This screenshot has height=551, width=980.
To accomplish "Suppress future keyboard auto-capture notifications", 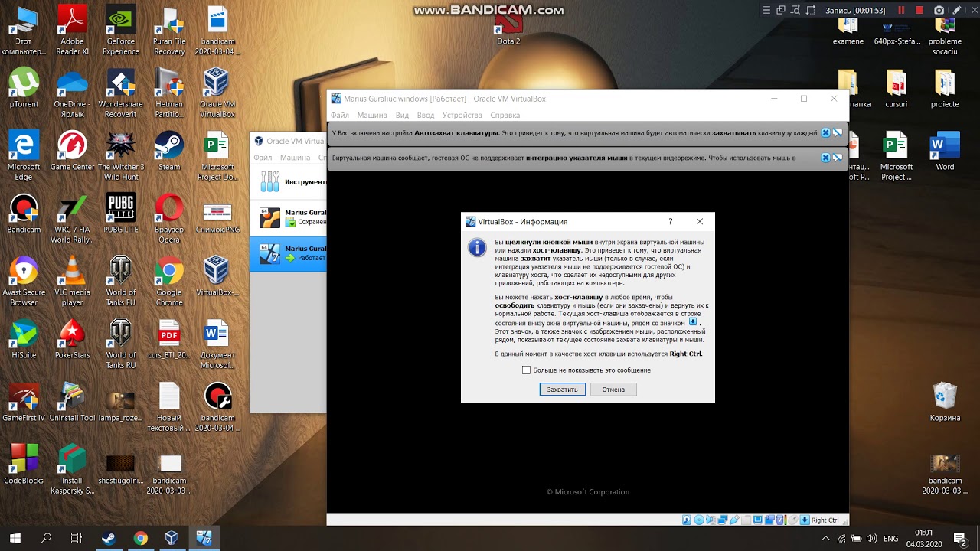I will pos(838,133).
